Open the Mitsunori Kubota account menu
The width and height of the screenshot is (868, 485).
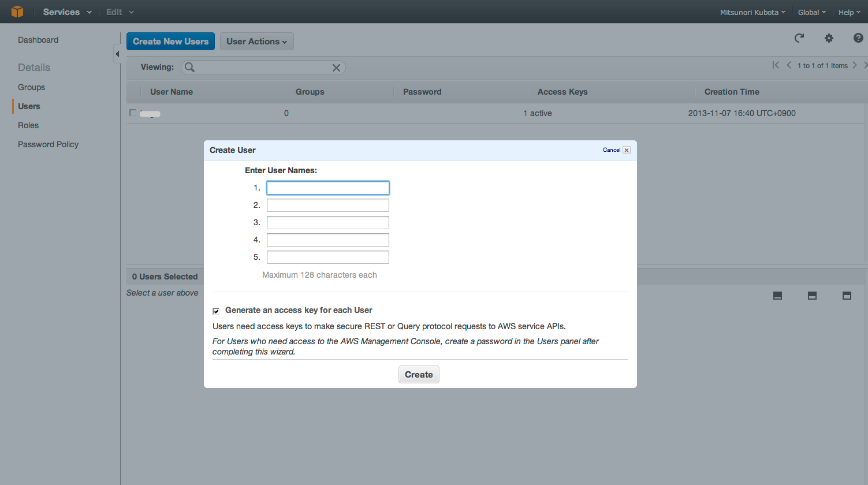click(752, 12)
